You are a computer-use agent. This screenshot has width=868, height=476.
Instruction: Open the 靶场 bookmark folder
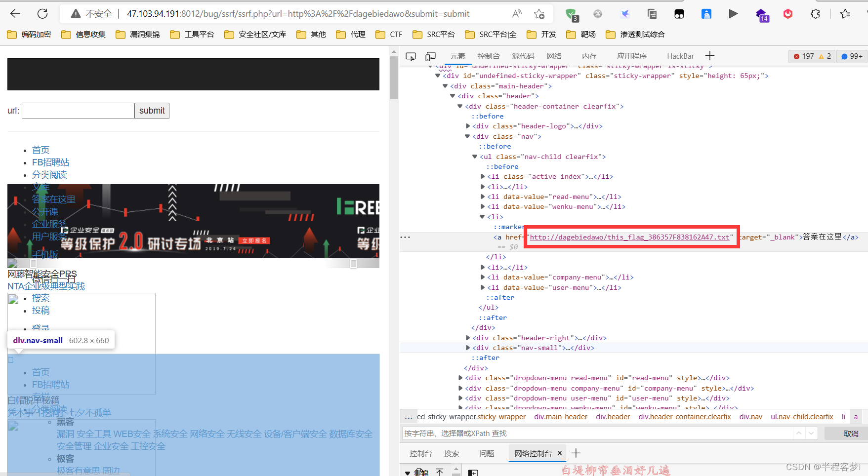[581, 34]
